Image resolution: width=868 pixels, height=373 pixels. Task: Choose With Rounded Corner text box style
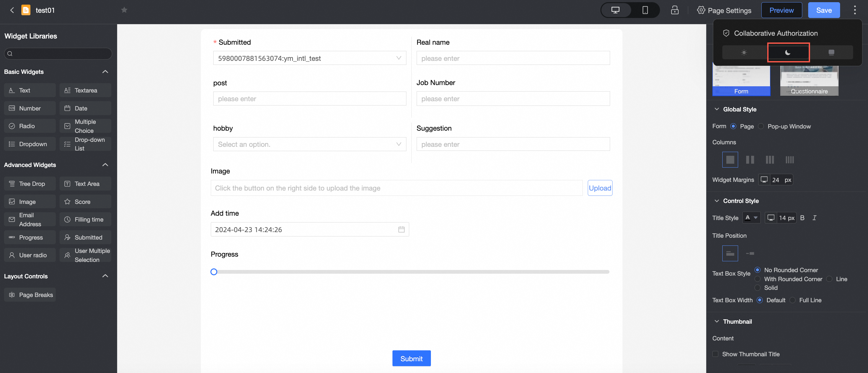point(757,279)
